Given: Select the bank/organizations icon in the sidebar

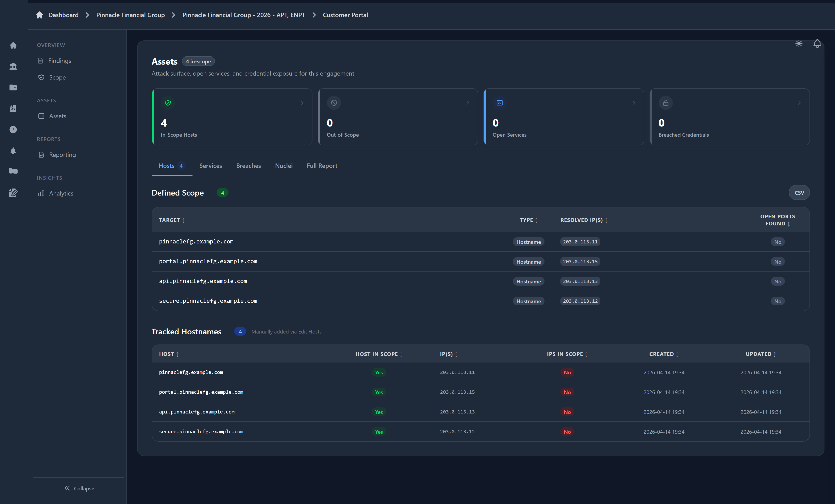Looking at the screenshot, I should coord(13,66).
